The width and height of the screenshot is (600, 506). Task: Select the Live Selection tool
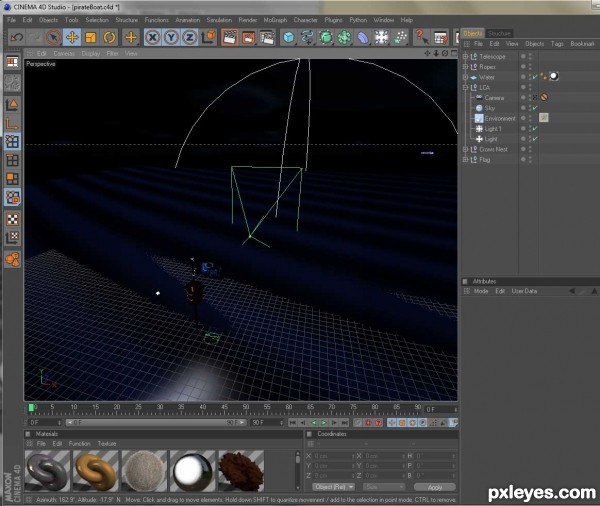point(54,38)
